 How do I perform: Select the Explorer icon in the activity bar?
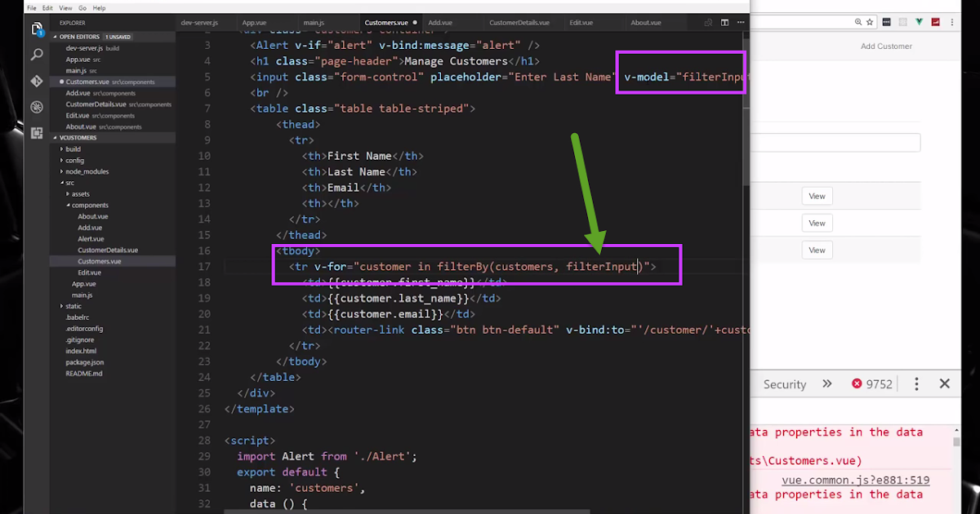(37, 29)
